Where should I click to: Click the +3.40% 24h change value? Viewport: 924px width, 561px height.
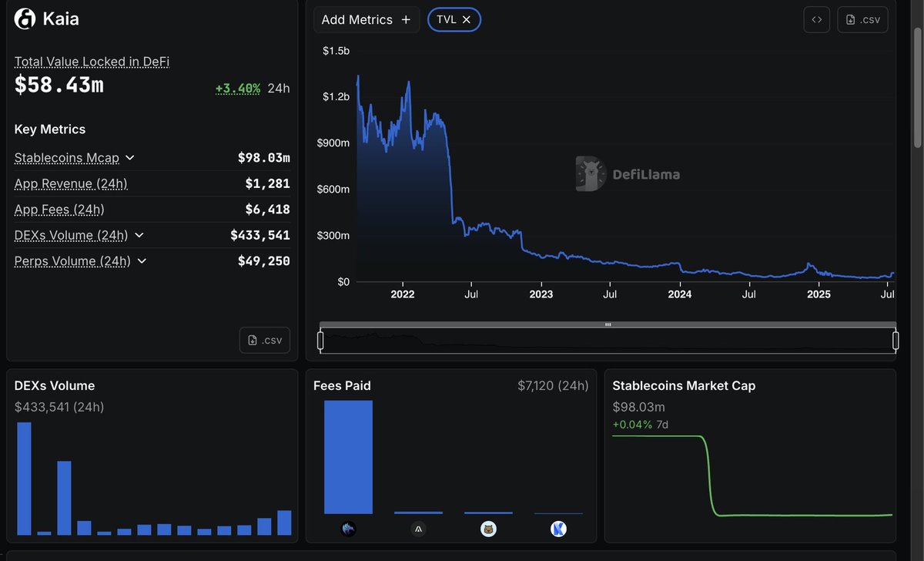(238, 89)
